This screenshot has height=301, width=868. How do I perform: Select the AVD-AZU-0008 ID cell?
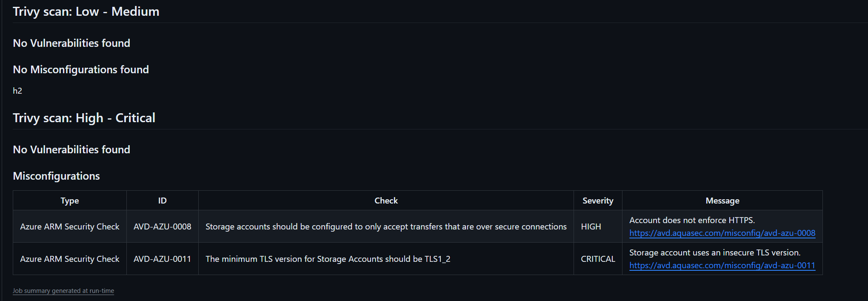coord(163,226)
